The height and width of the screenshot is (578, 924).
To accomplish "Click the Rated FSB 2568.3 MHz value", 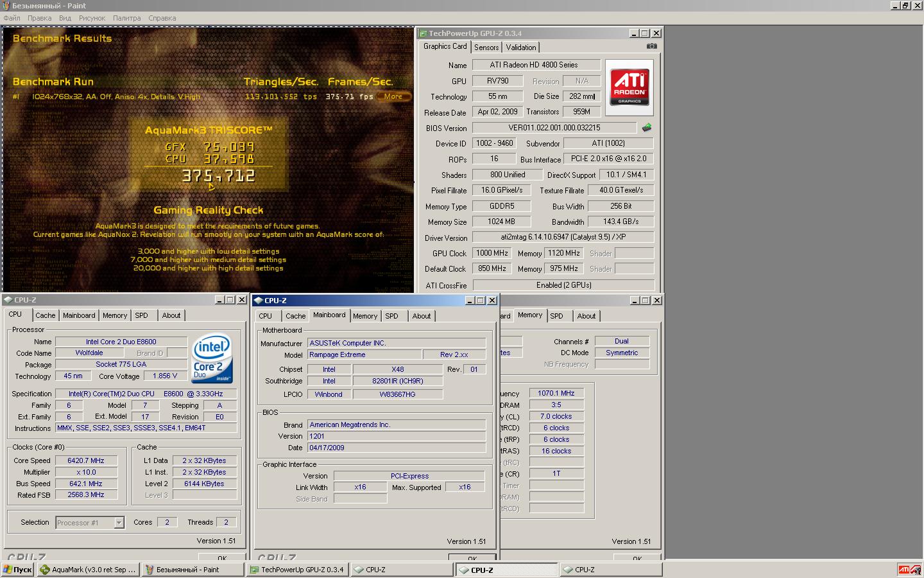I will 86,495.
